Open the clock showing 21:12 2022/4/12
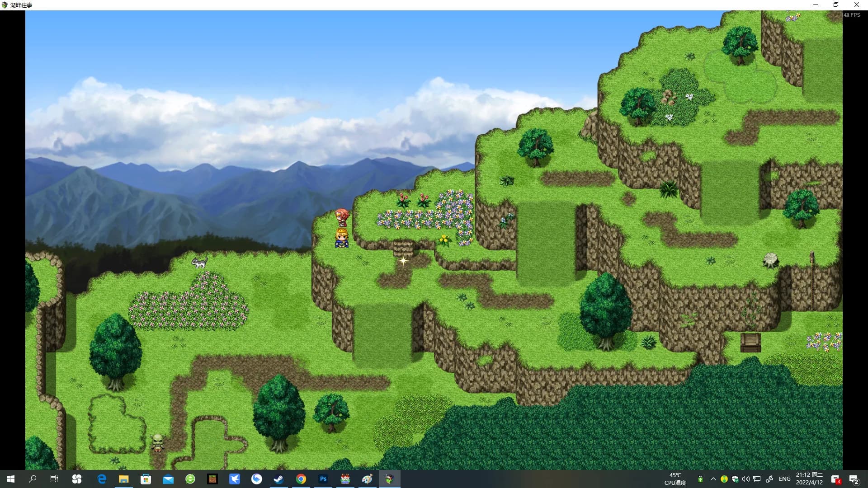Screen dimensions: 868x488 (x=809, y=479)
